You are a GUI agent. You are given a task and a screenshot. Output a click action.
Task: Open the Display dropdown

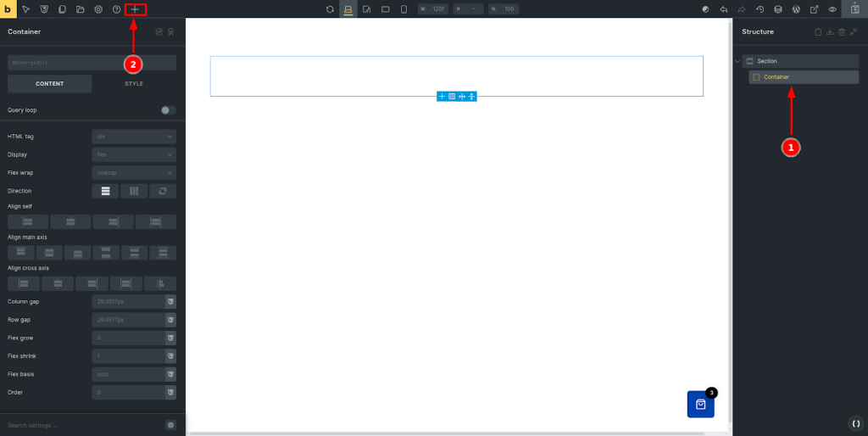point(134,154)
